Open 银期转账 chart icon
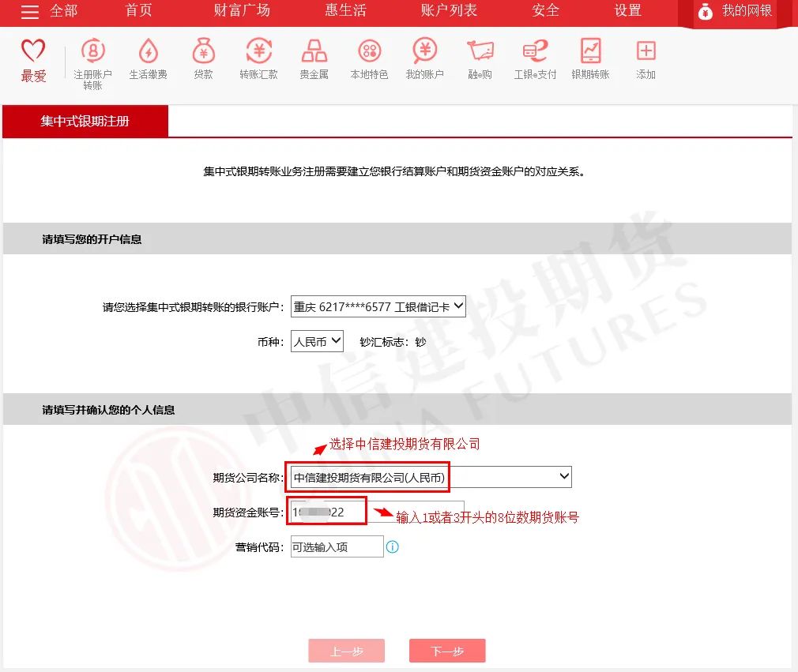This screenshot has width=798, height=672. click(x=590, y=51)
